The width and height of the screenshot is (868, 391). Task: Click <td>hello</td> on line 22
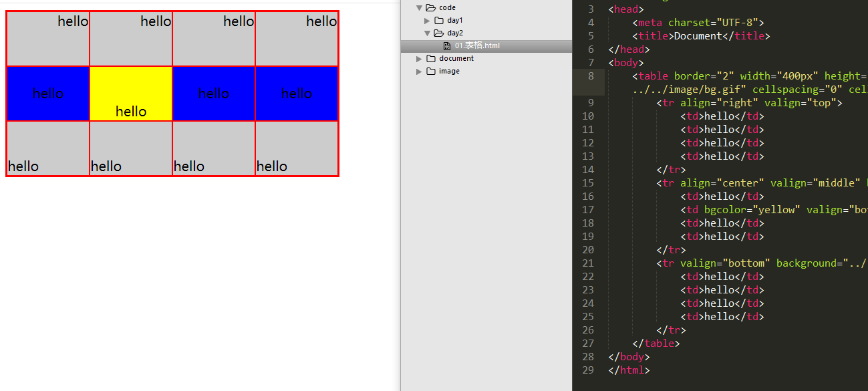(722, 277)
